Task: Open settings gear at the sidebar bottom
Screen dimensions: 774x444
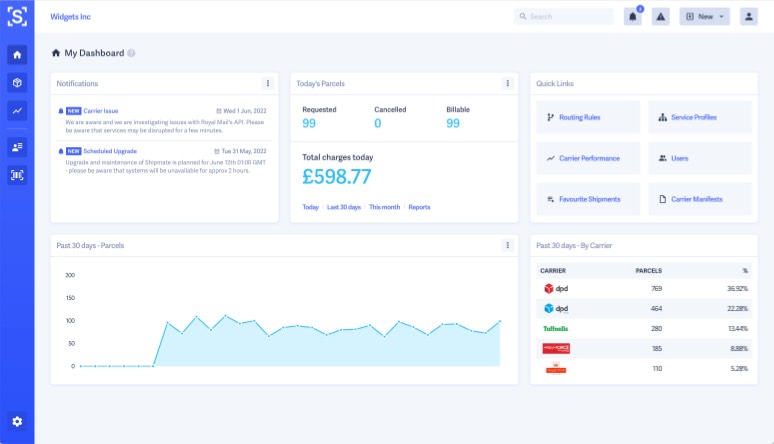Action: (x=17, y=421)
